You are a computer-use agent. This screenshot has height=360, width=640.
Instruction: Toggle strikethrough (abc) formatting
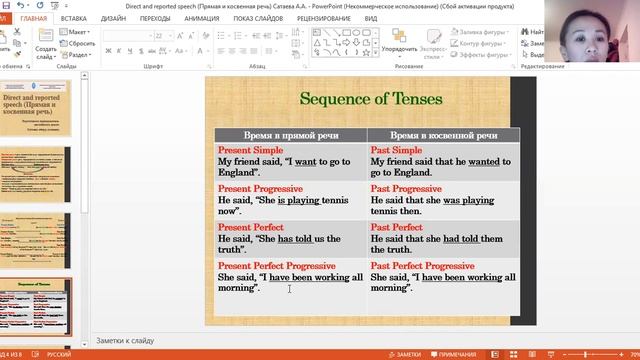pyautogui.click(x=151, y=51)
